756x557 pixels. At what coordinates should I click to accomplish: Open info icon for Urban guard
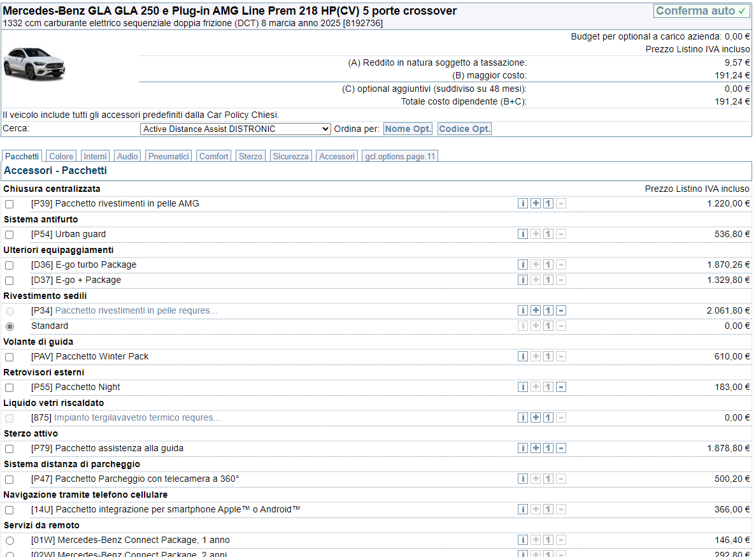[523, 234]
